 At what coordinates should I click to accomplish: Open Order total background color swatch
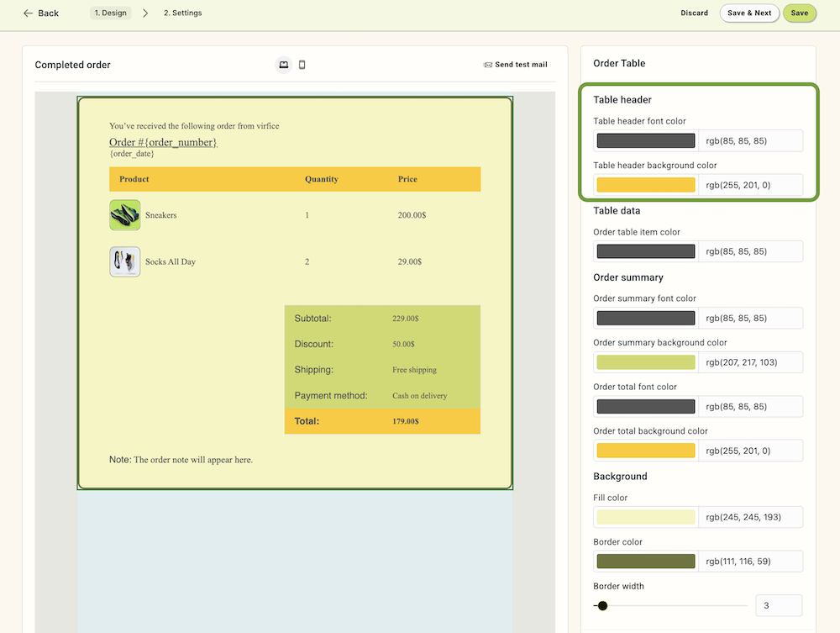645,451
